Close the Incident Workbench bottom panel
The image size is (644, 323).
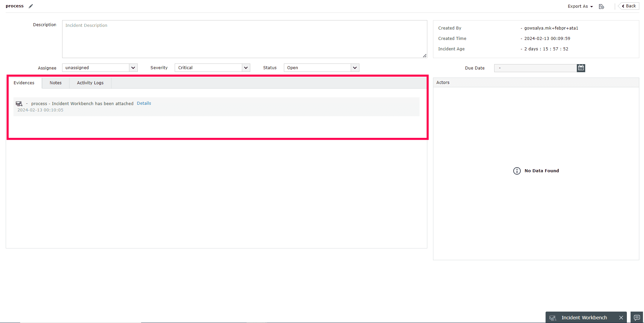coord(621,318)
